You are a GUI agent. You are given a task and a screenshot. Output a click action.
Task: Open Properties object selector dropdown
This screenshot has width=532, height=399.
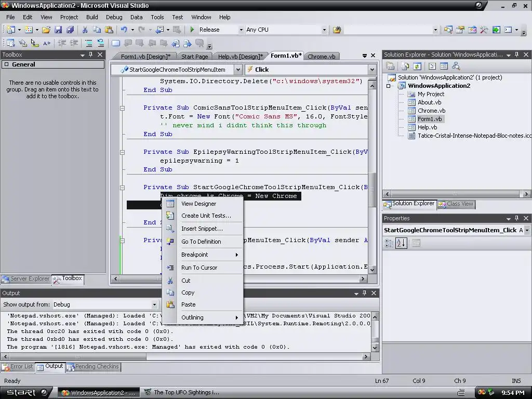coord(527,230)
